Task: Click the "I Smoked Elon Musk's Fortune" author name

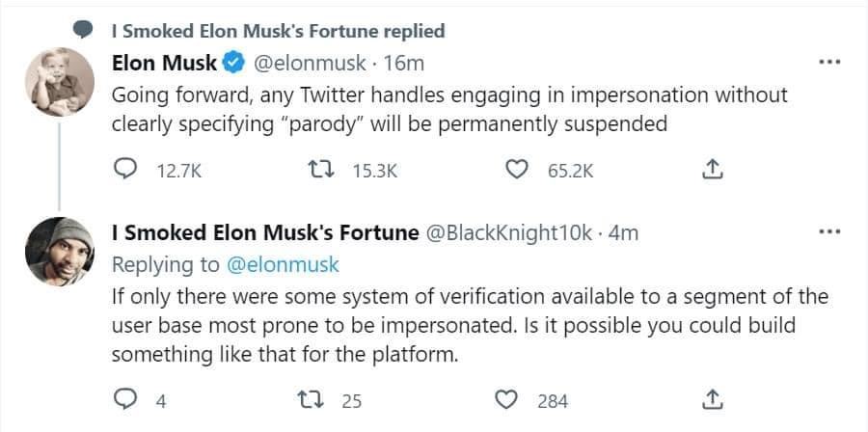Action: tap(265, 233)
